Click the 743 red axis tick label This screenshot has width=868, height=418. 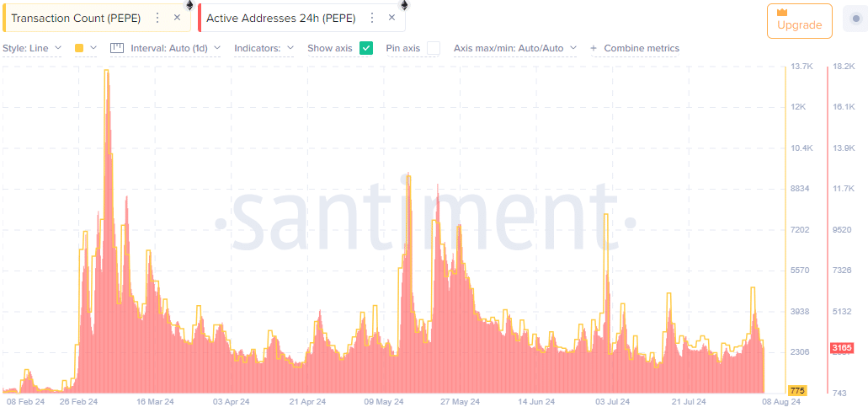[x=839, y=393]
